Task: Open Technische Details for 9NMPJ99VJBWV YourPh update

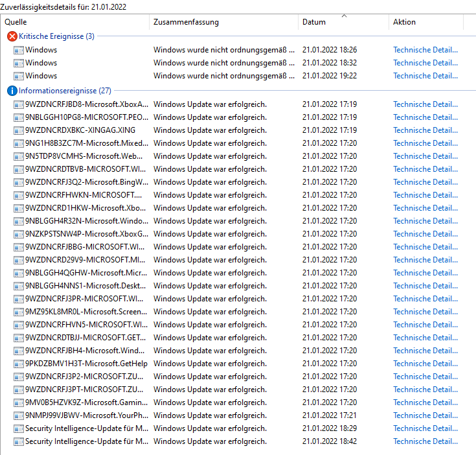Action: pyautogui.click(x=425, y=415)
